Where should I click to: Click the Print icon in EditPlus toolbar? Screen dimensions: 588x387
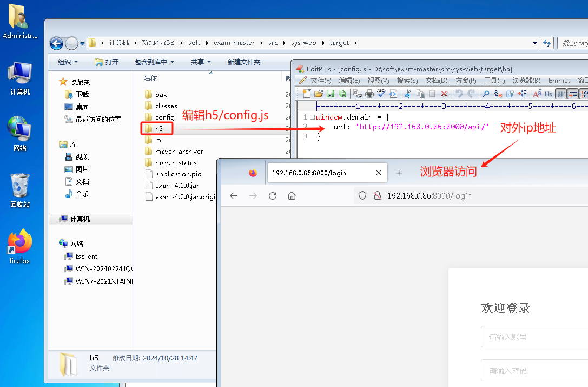(369, 94)
